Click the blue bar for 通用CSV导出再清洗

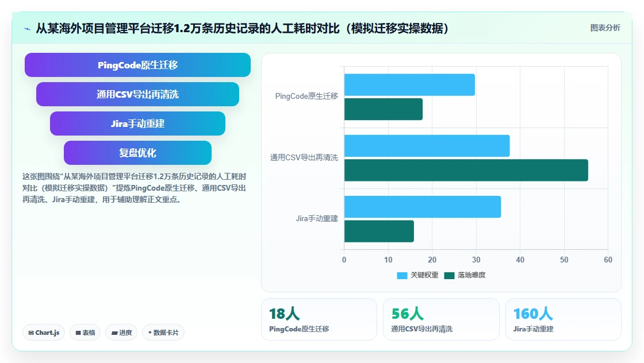coord(427,146)
